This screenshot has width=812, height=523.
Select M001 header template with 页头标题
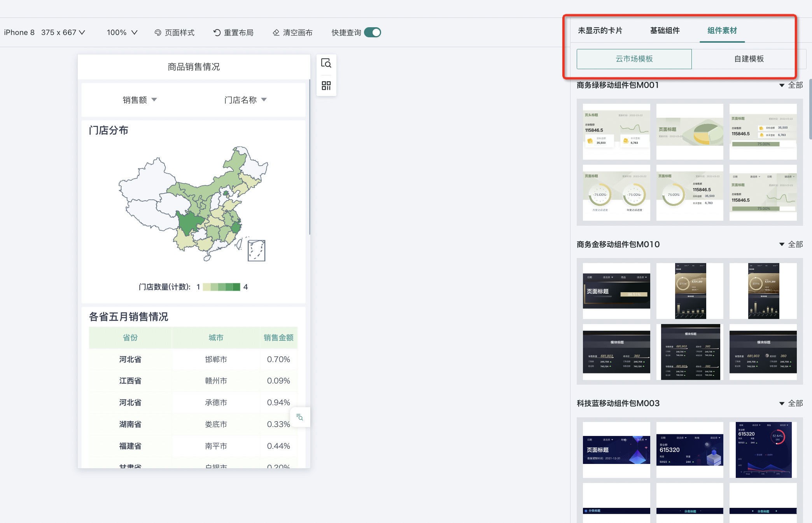click(x=616, y=131)
